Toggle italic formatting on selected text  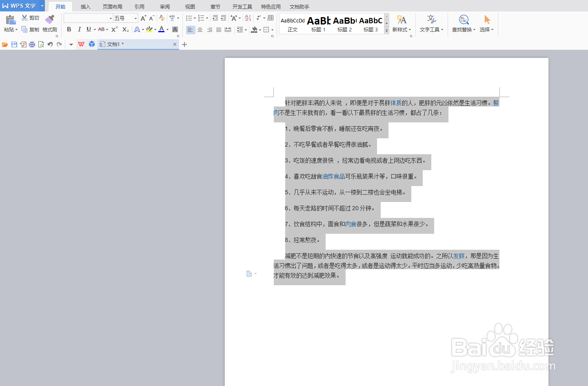pyautogui.click(x=79, y=29)
